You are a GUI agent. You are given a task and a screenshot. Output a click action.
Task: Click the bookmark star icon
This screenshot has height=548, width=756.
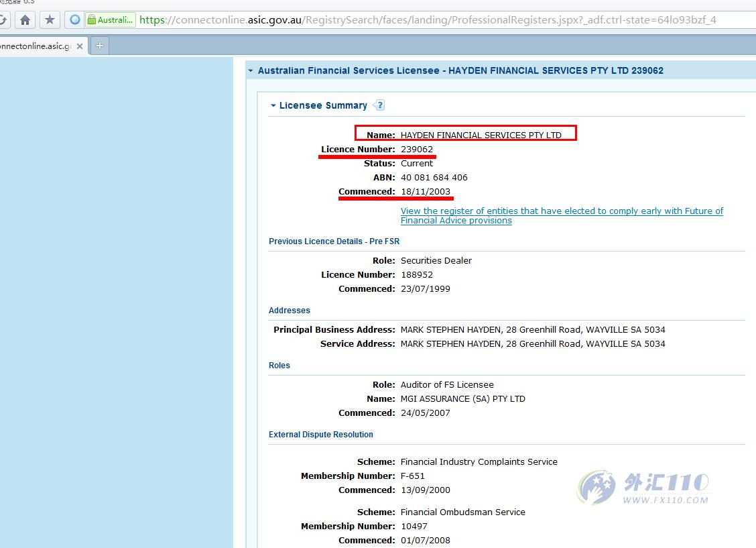point(49,19)
